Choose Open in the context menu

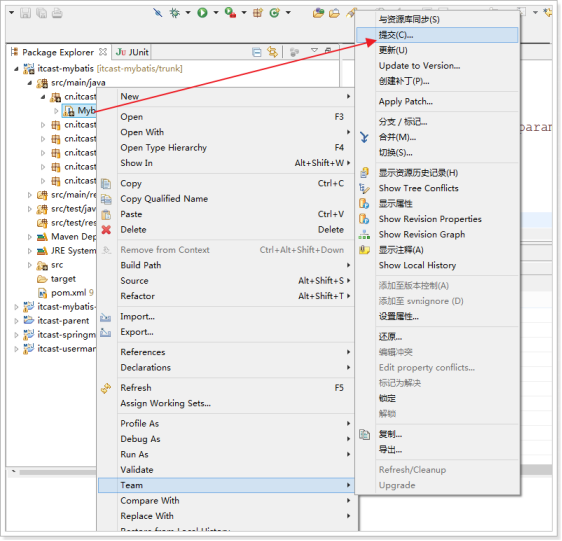pyautogui.click(x=226, y=117)
